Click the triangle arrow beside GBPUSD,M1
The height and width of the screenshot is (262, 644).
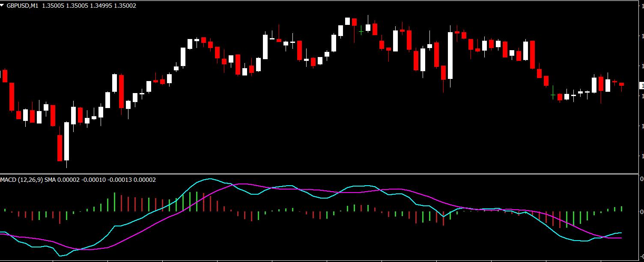pyautogui.click(x=3, y=6)
